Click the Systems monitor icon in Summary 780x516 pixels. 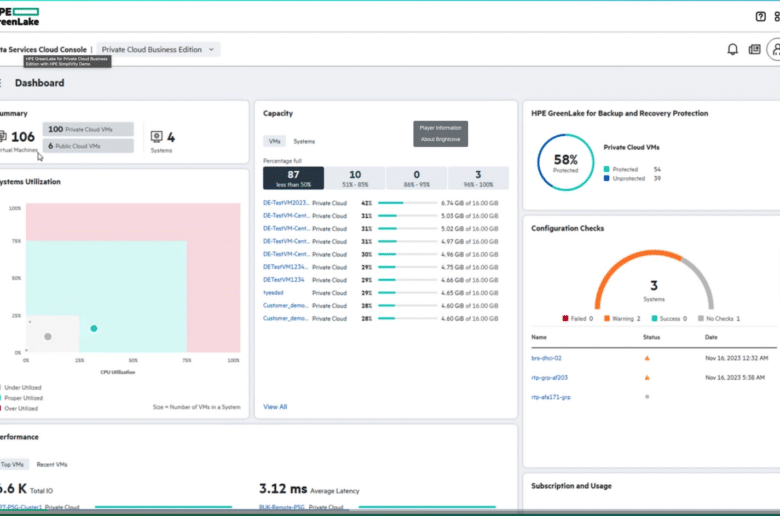156,136
